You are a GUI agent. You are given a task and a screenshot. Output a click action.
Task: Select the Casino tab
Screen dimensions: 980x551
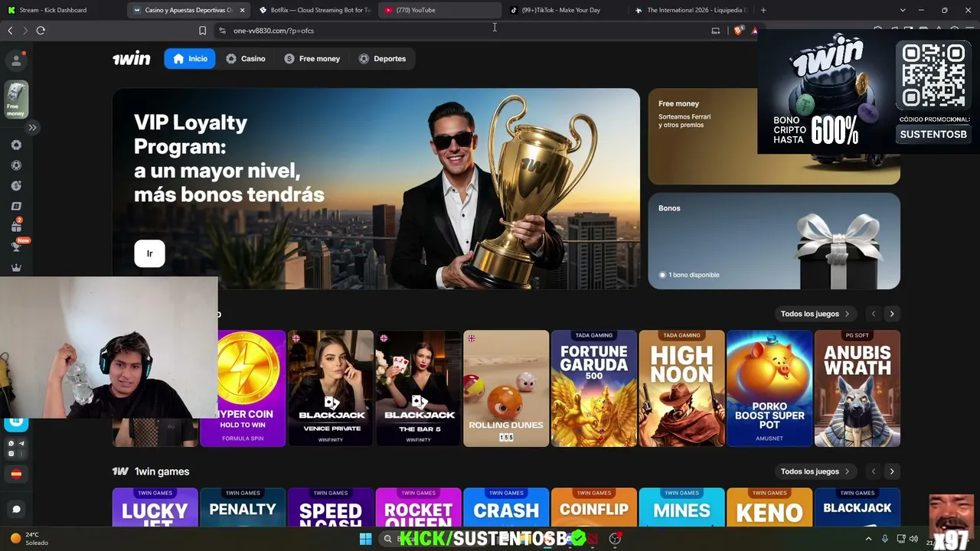[x=246, y=59]
